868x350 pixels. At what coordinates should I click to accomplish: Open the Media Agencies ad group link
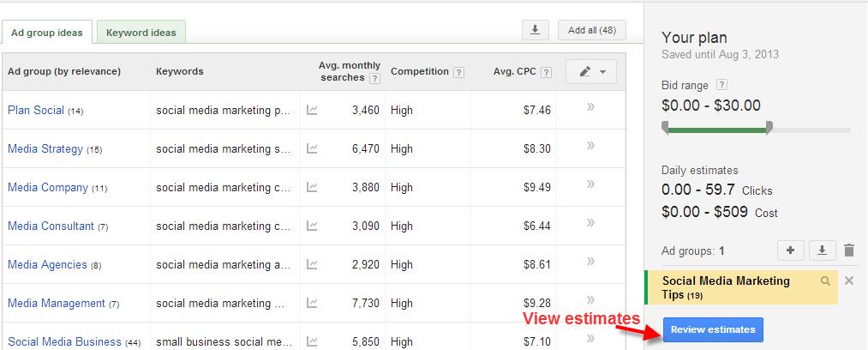tap(48, 265)
